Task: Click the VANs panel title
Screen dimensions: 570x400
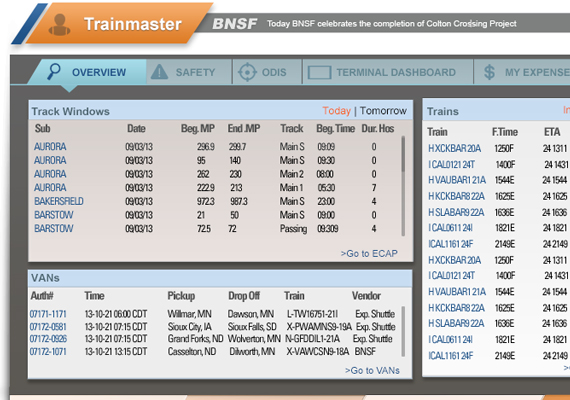Action: [x=45, y=278]
